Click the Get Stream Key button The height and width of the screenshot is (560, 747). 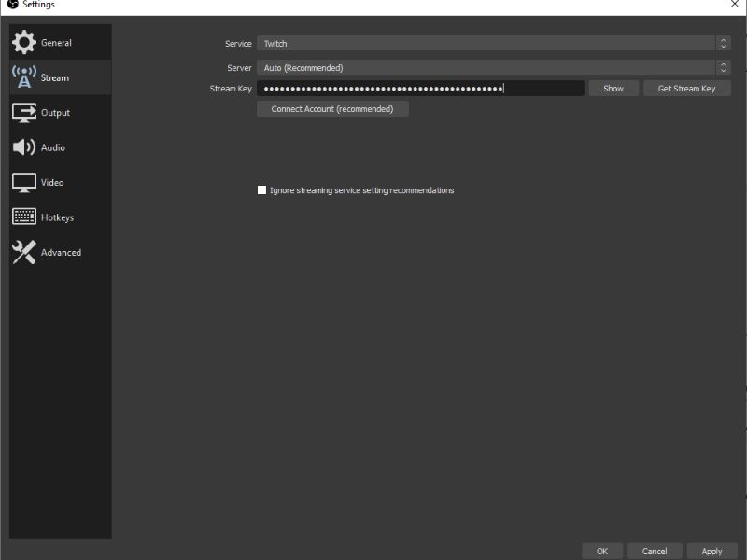tap(686, 89)
